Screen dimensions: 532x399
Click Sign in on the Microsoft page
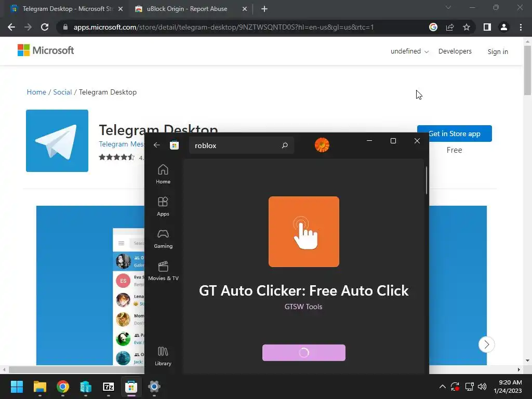point(498,51)
